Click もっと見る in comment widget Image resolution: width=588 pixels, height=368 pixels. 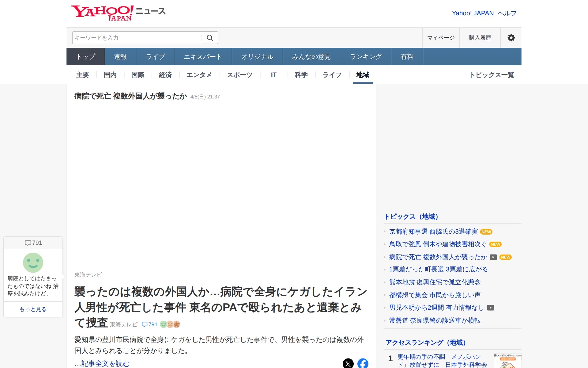33,309
